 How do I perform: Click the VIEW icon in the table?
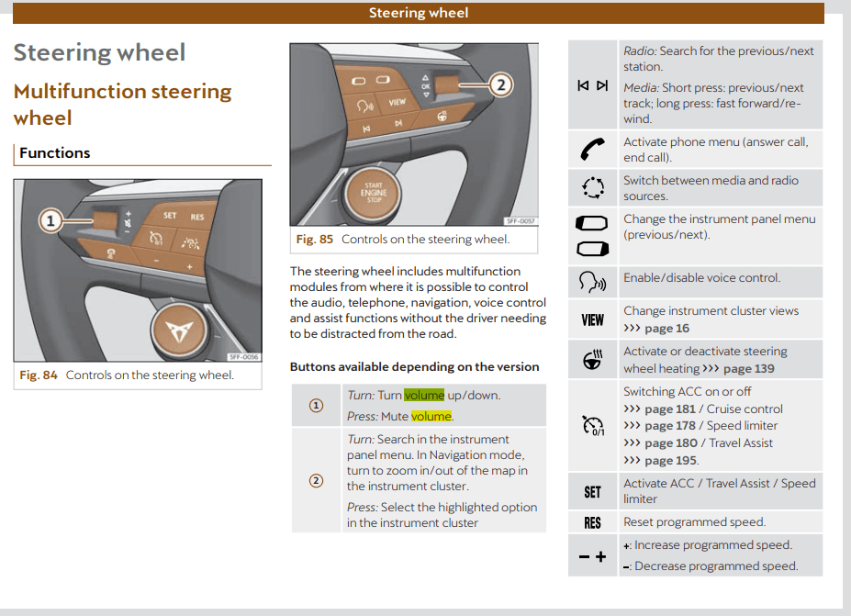click(592, 319)
